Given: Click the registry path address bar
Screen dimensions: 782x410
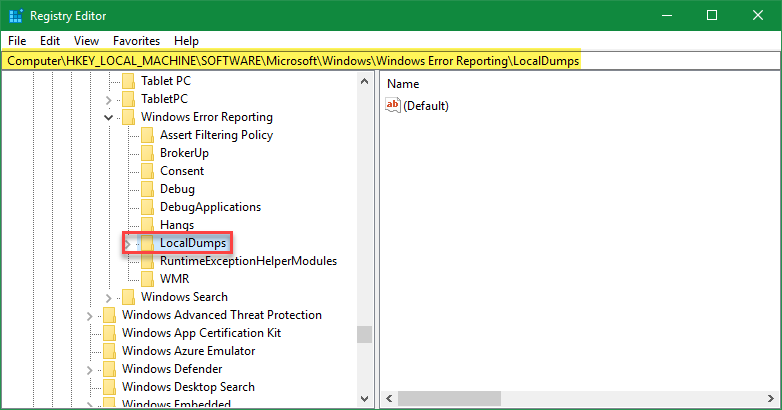Looking at the screenshot, I should click(390, 62).
